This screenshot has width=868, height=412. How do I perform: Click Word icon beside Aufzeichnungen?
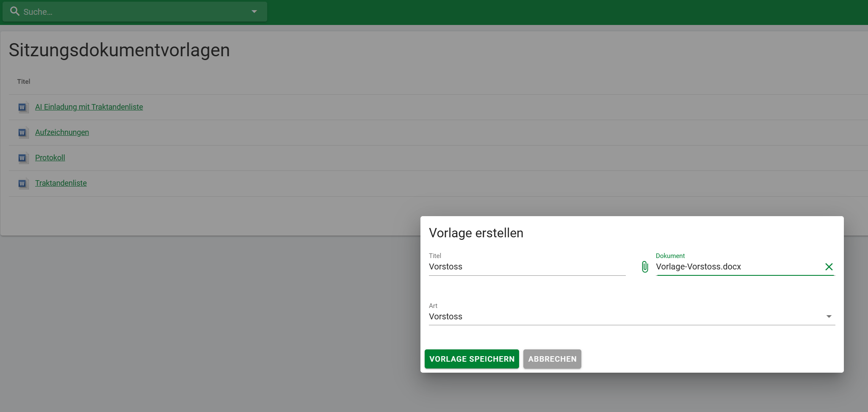tap(23, 133)
